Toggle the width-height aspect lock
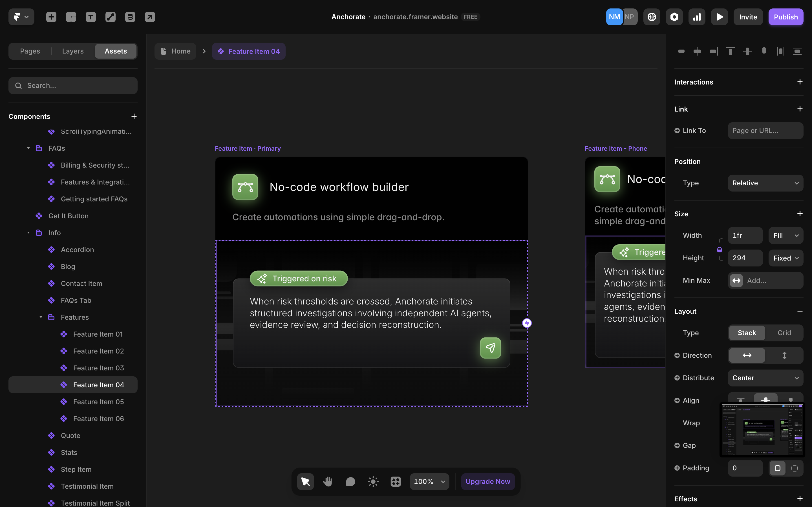Viewport: 812px width, 507px height. (x=720, y=249)
